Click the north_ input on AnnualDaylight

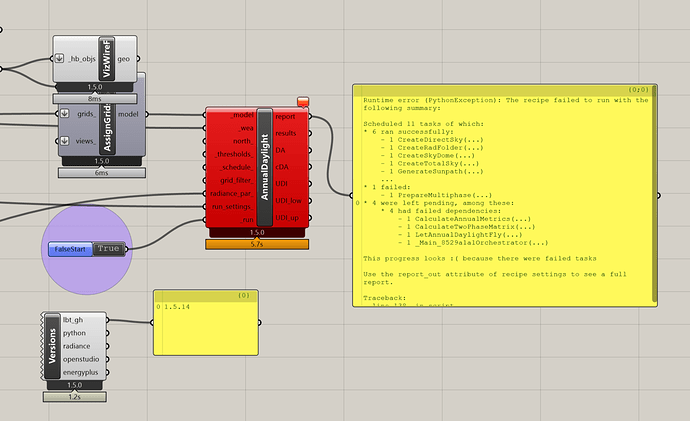(243, 141)
